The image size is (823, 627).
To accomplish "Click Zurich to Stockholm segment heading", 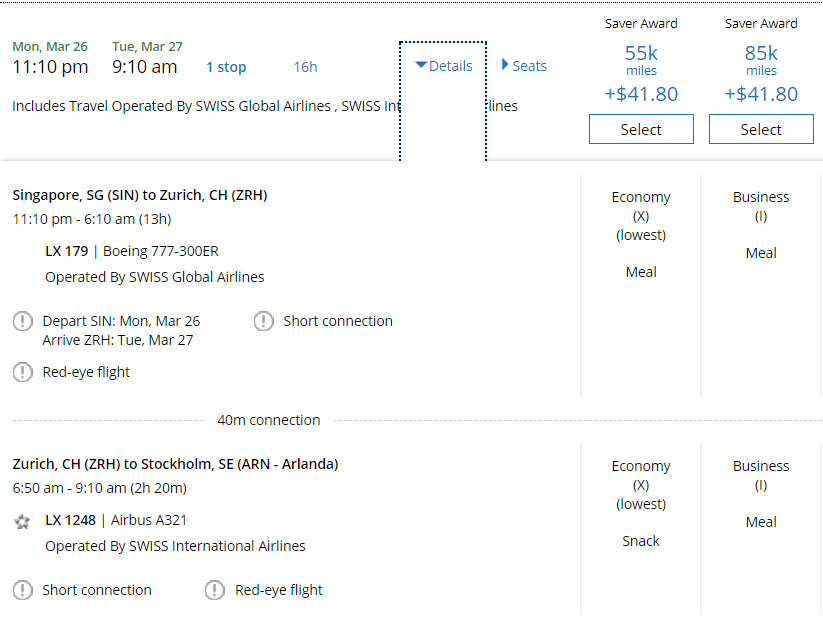I will click(x=175, y=464).
